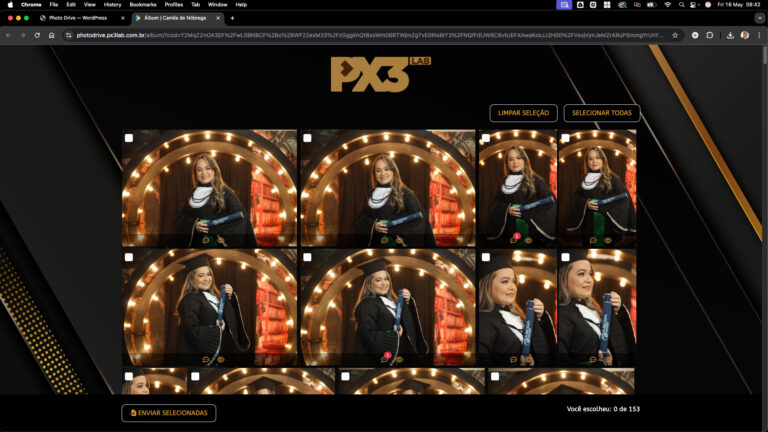Click the page vertical scrollbar thumb
The width and height of the screenshot is (768, 432).
[765, 55]
